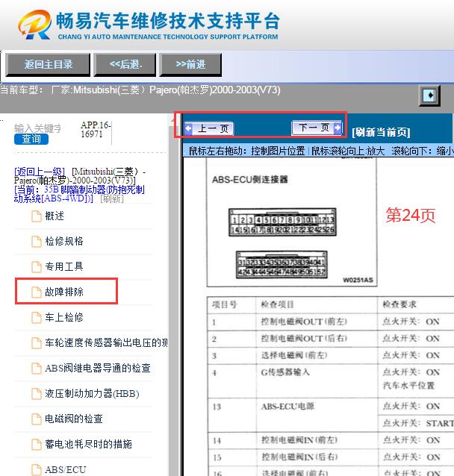
Task: Click the 当前车型 Mitsubishi Pajero label
Action: pos(140,90)
